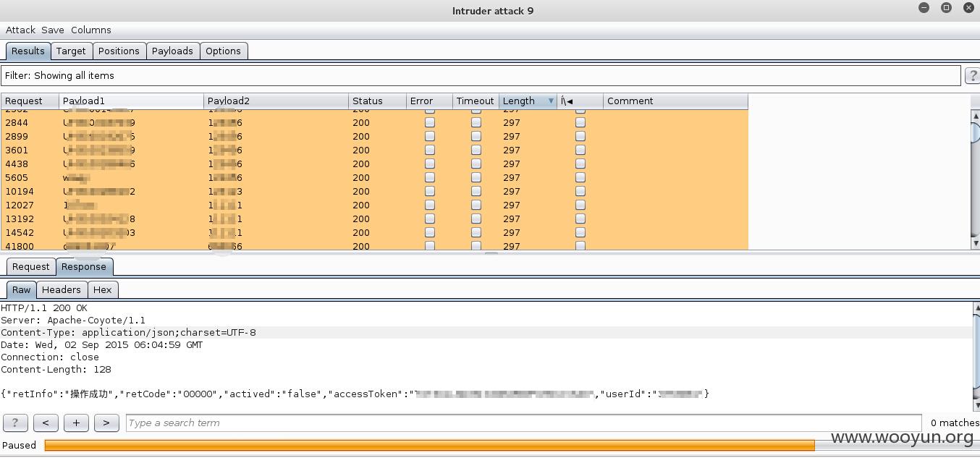Toggle Timeout checkbox for request 13192
Viewport: 980px width, 458px height.
[x=476, y=219]
